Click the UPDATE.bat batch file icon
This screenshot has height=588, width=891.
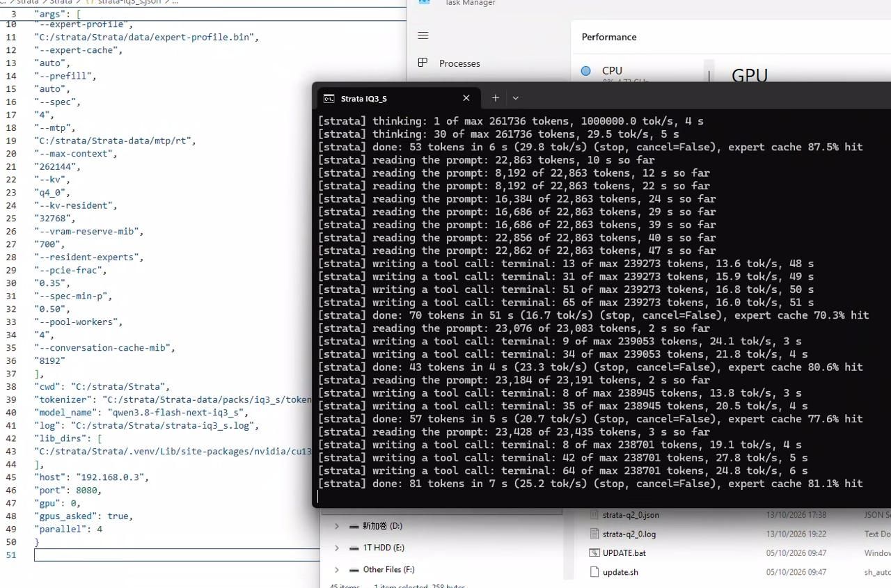(x=594, y=553)
